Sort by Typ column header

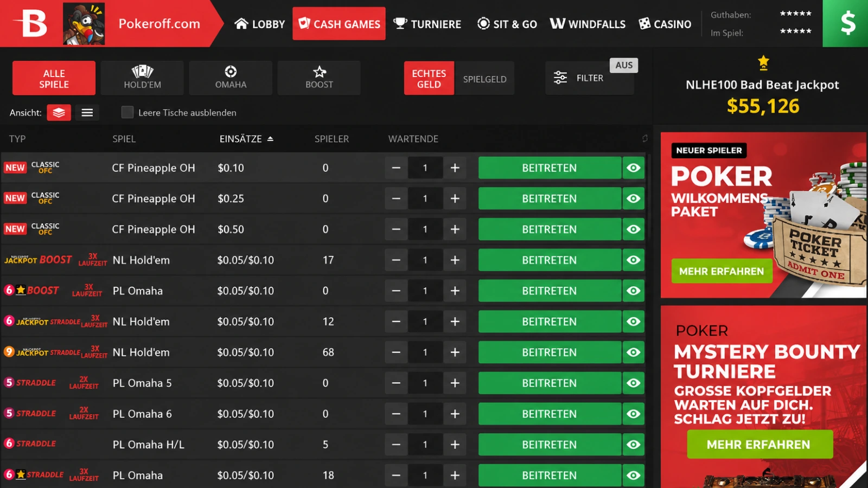click(17, 139)
